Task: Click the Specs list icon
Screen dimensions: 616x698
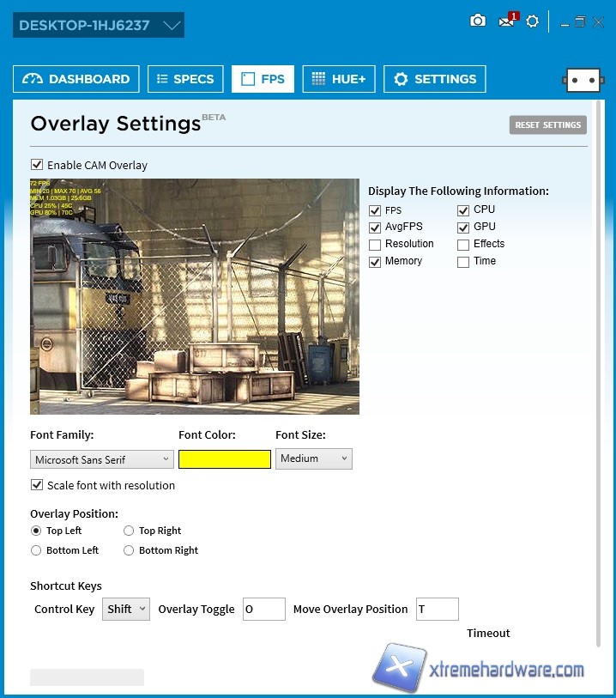Action: click(161, 79)
